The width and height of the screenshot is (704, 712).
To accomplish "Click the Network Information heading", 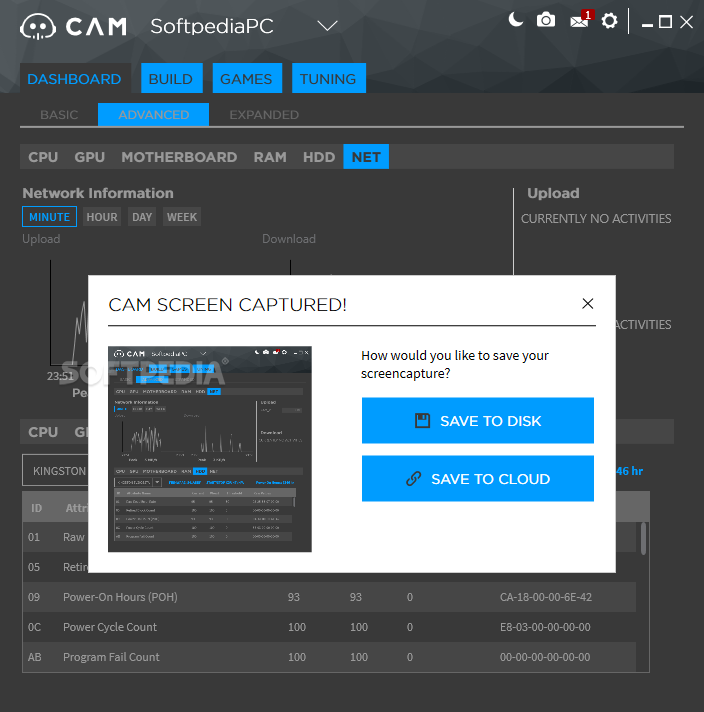I will [x=98, y=193].
